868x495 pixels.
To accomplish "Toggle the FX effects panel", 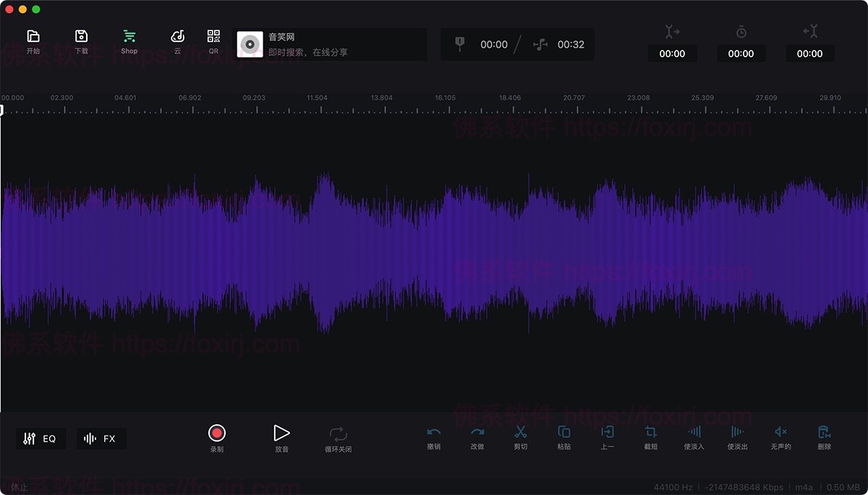I will coord(101,438).
